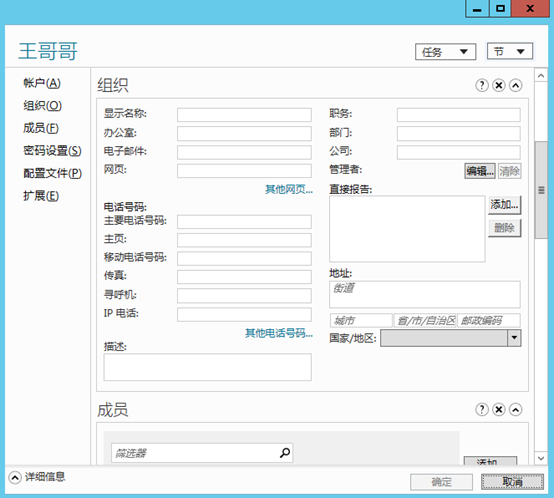
Task: Click the 其他电话号码... link
Action: point(279,333)
